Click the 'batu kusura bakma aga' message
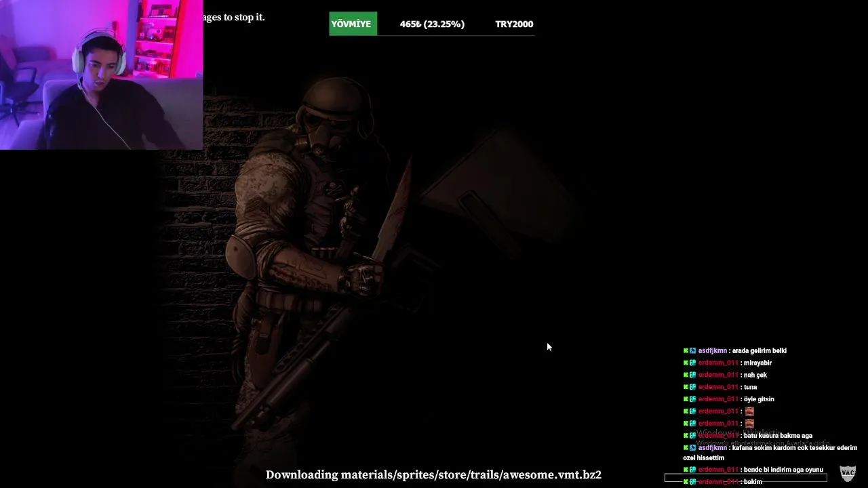 [778, 436]
